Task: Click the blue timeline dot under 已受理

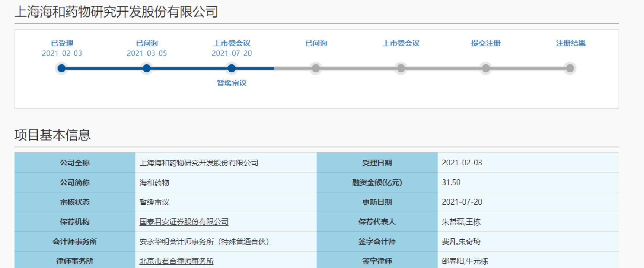Action: 62,68
